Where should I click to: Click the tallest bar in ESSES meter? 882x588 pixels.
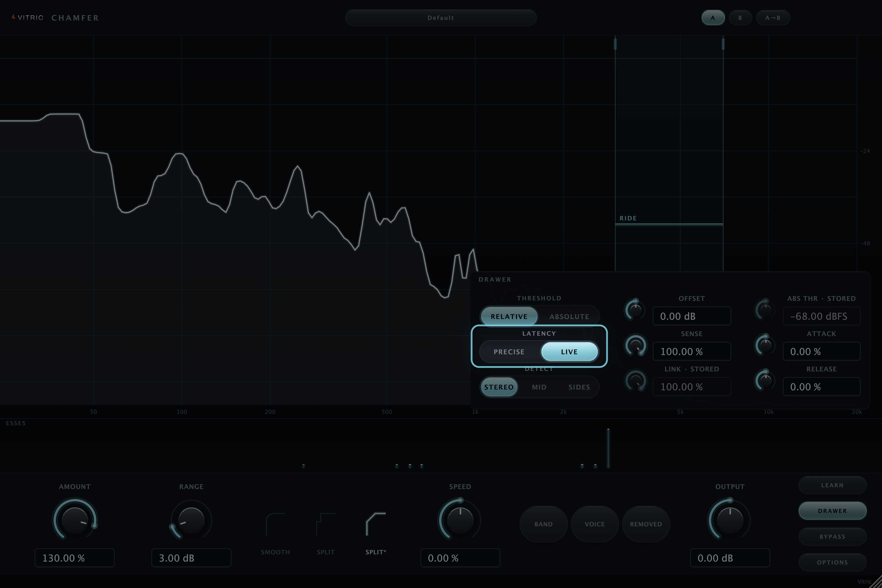[608, 449]
